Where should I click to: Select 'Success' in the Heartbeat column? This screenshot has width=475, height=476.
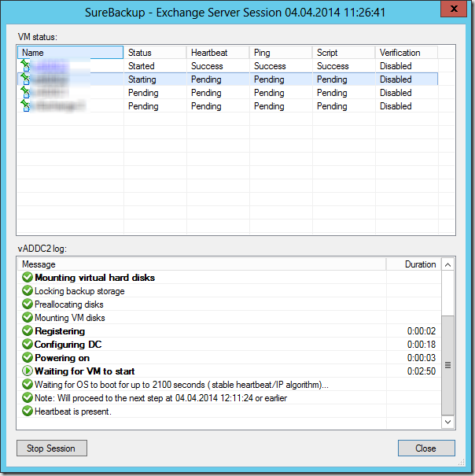click(207, 66)
